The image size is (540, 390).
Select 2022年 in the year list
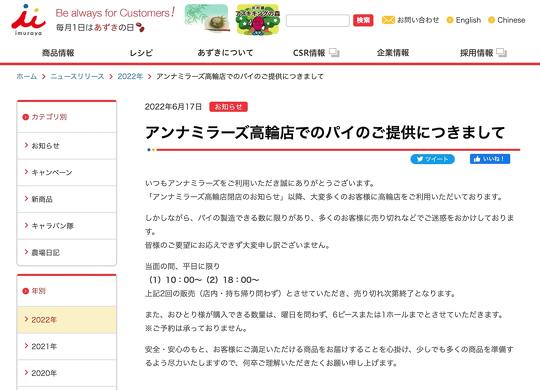click(66, 320)
